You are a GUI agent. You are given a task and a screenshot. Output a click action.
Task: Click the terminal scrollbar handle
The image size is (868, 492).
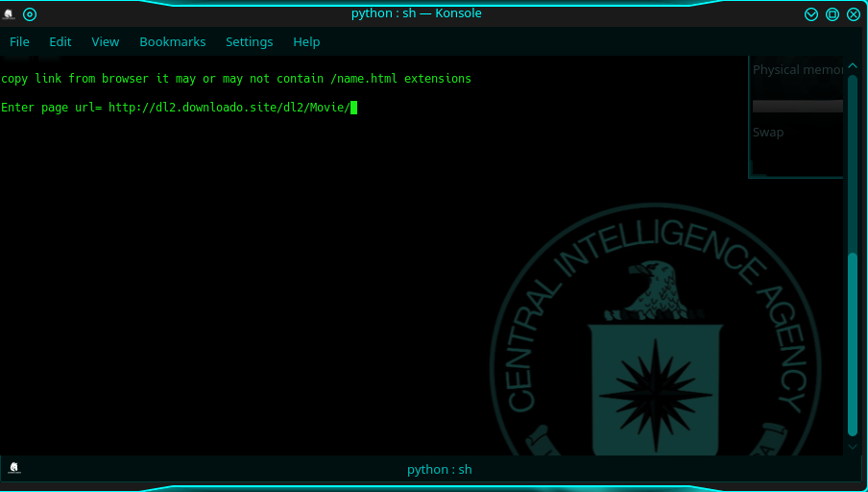[x=853, y=343]
